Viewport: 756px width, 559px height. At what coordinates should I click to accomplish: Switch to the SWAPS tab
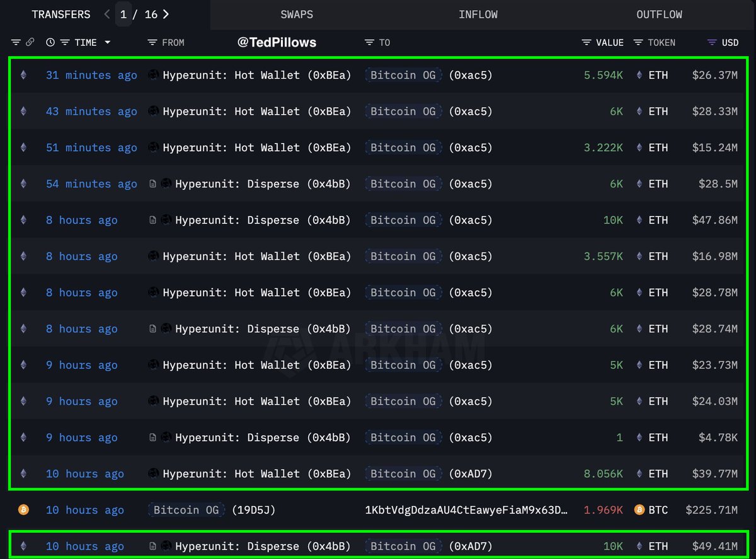coord(296,14)
